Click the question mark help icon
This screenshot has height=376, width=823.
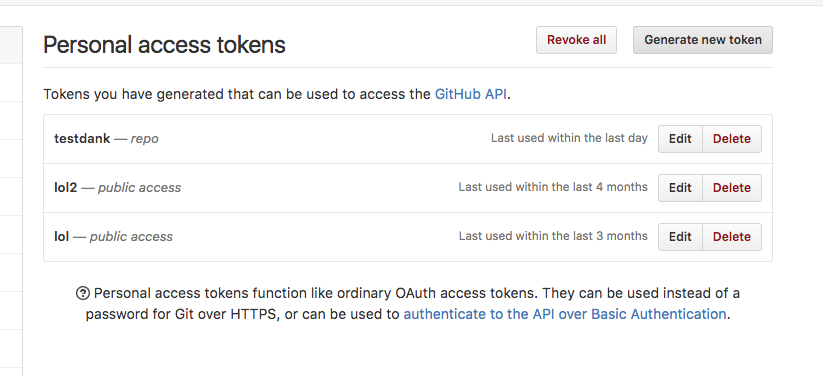[83, 293]
